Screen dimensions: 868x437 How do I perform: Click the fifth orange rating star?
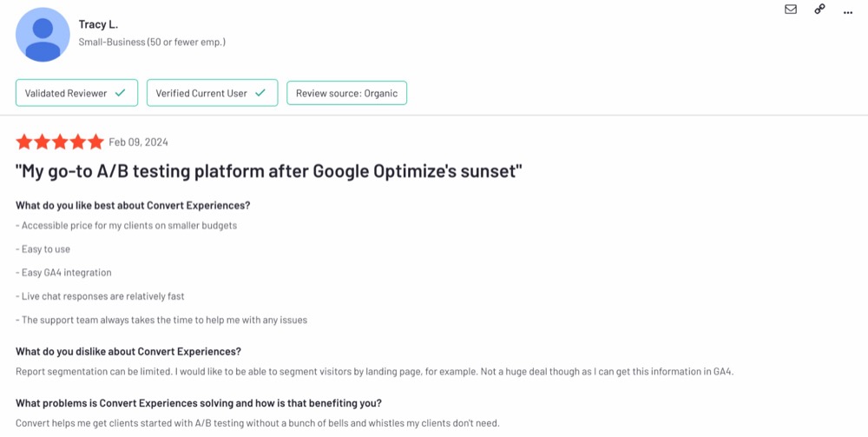(95, 142)
